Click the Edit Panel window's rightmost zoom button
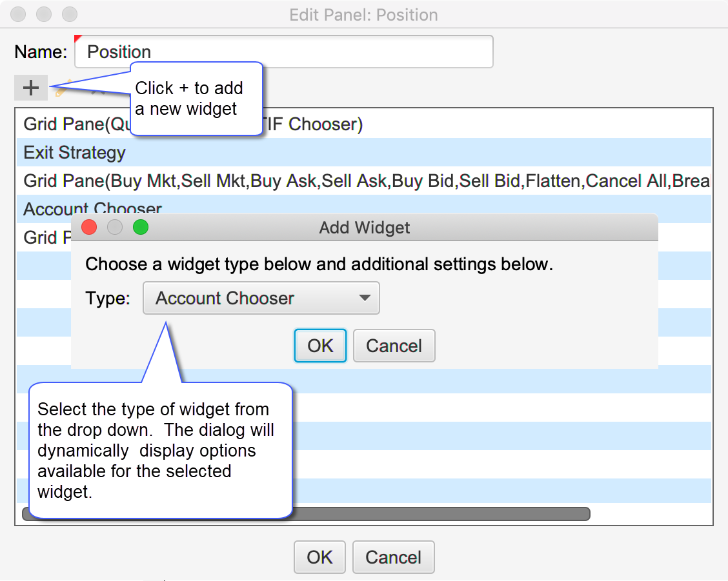The height and width of the screenshot is (581, 728). (70, 14)
